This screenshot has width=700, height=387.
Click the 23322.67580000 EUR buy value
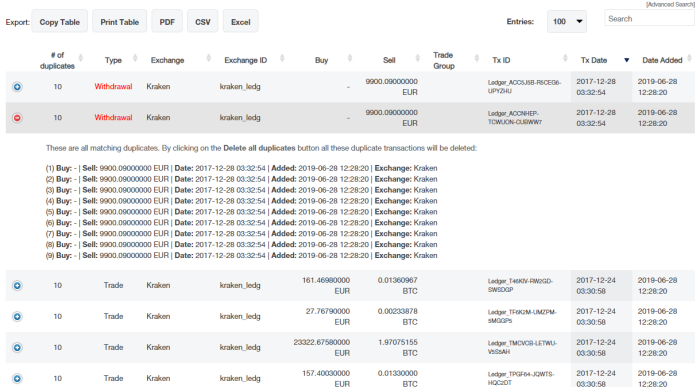[321, 348]
